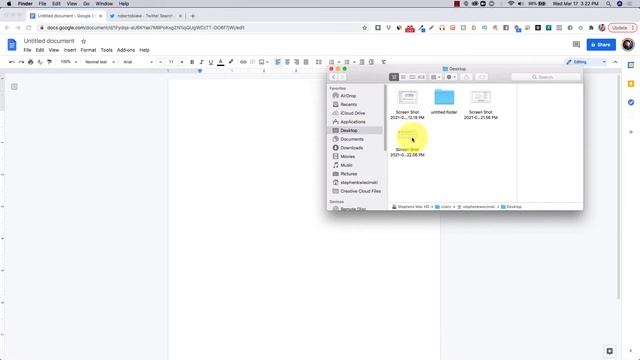Print the document using printer icon

tap(31, 62)
